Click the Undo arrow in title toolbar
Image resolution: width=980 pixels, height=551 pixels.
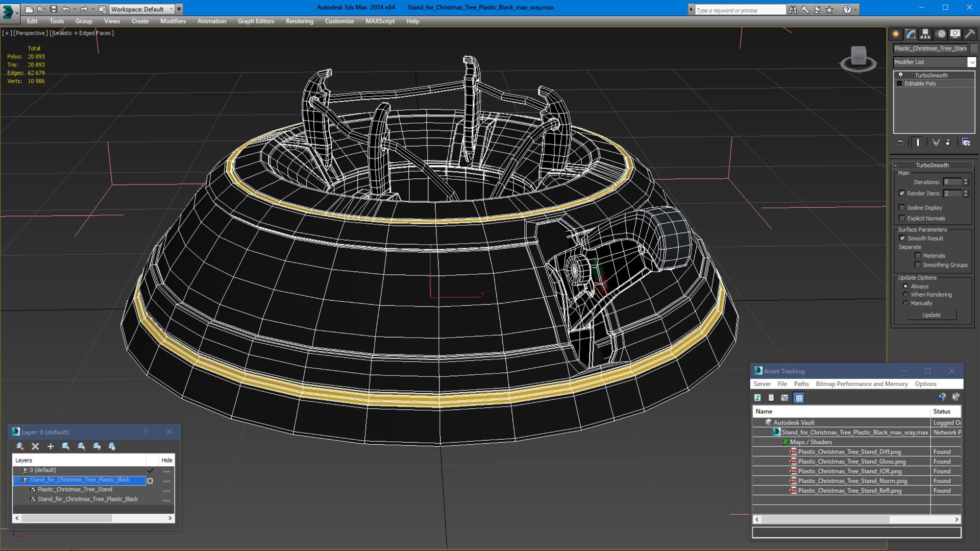tap(65, 9)
